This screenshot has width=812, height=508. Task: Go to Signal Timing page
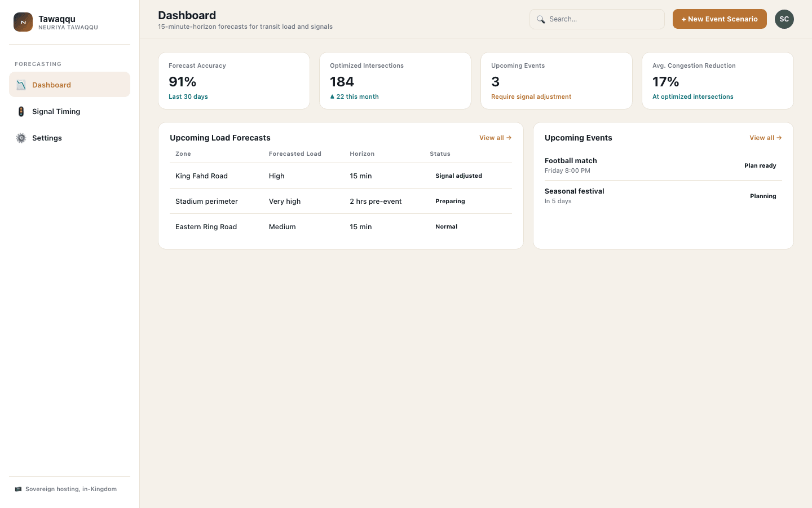point(69,111)
